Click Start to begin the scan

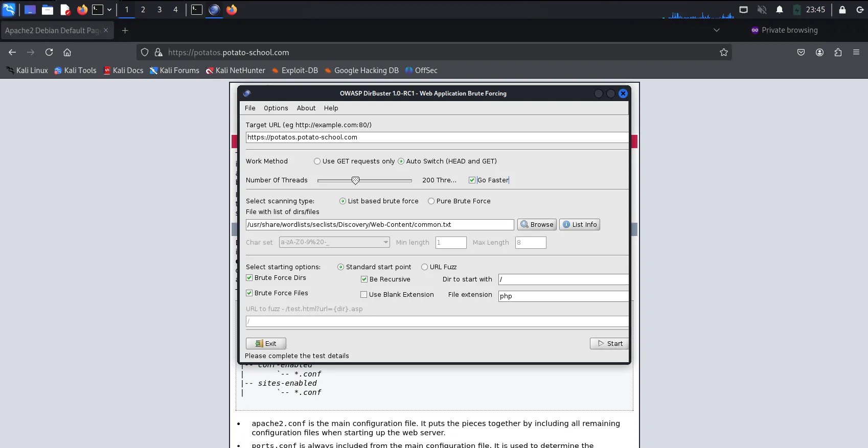tap(609, 344)
